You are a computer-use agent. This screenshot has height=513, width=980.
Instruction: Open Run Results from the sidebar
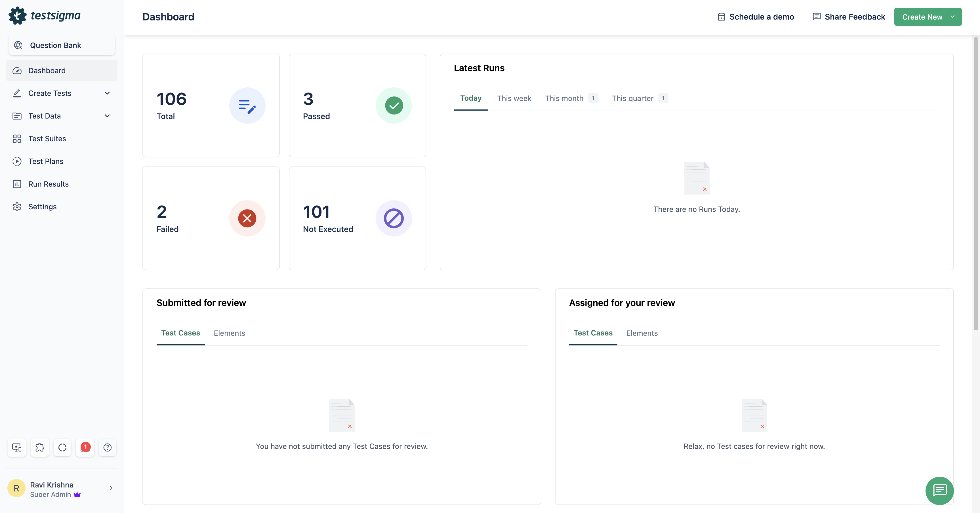click(48, 184)
